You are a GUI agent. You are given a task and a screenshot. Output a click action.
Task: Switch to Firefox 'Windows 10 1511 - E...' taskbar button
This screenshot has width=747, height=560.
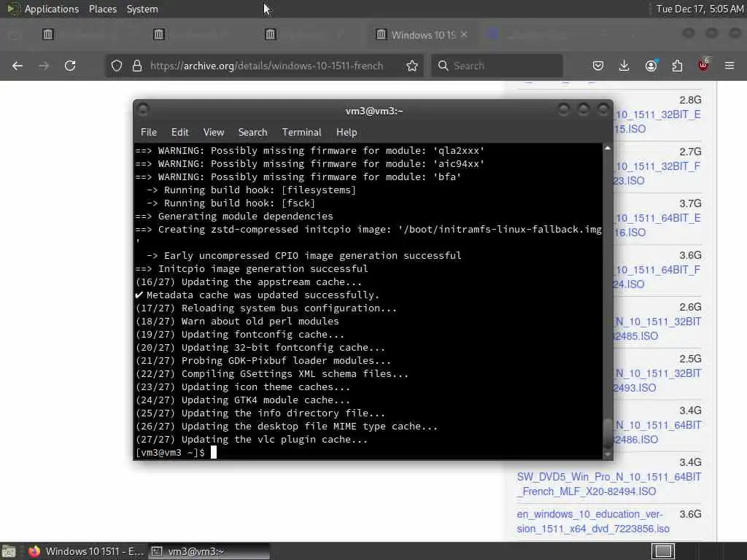pos(86,551)
